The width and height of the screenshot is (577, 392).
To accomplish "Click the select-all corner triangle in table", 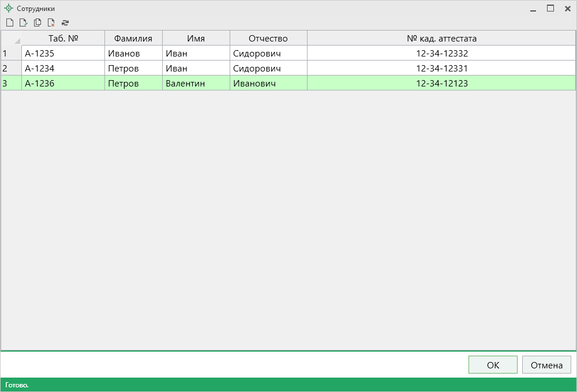I will coord(16,40).
